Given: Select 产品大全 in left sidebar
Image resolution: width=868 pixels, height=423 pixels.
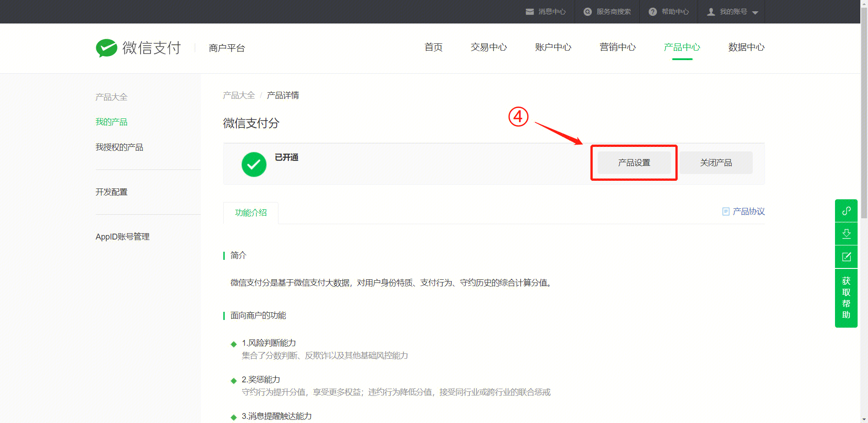Looking at the screenshot, I should tap(112, 97).
